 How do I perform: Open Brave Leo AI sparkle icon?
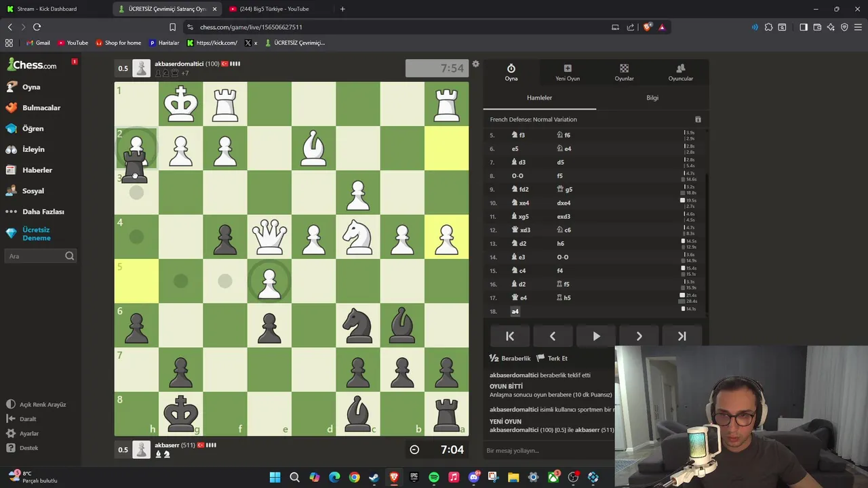[831, 27]
